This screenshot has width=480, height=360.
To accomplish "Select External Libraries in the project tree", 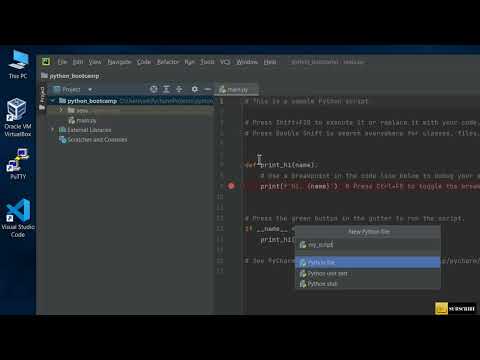I will (85, 130).
